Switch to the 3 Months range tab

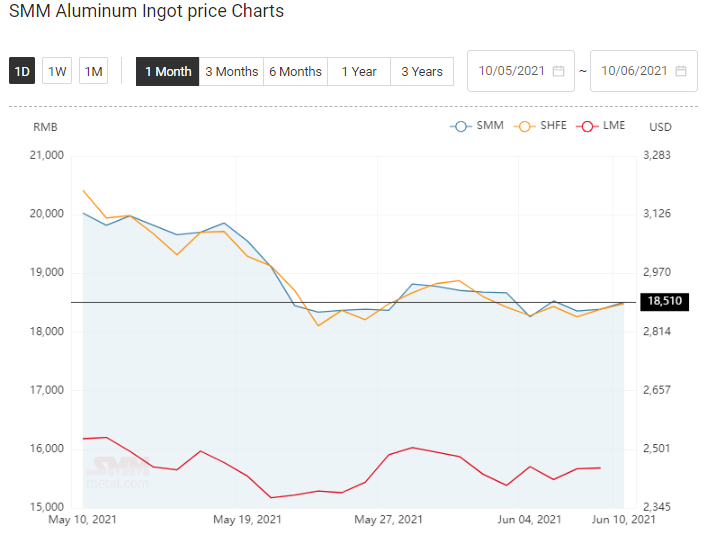[232, 71]
